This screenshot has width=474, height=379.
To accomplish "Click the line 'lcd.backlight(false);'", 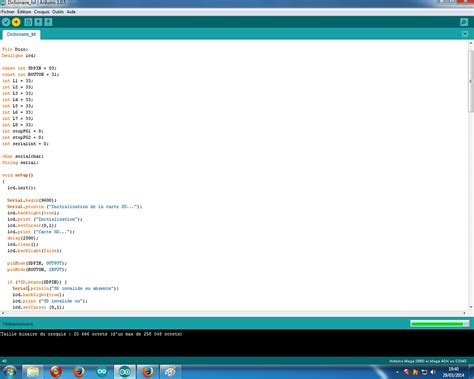I will (35, 251).
